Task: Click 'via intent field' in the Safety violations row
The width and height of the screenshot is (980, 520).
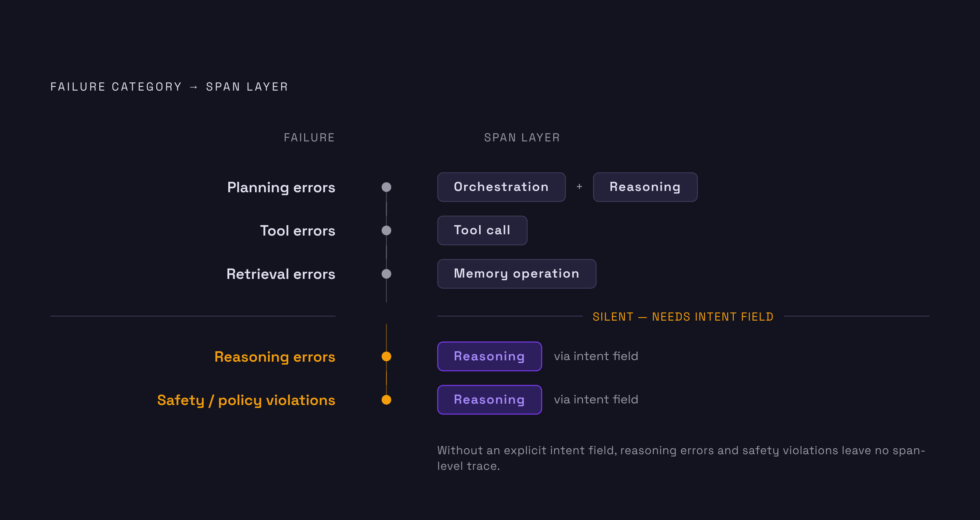Action: (596, 400)
